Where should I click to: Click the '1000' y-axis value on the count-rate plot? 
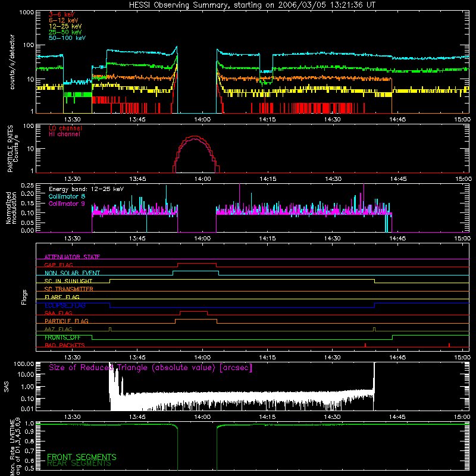[x=27, y=12]
